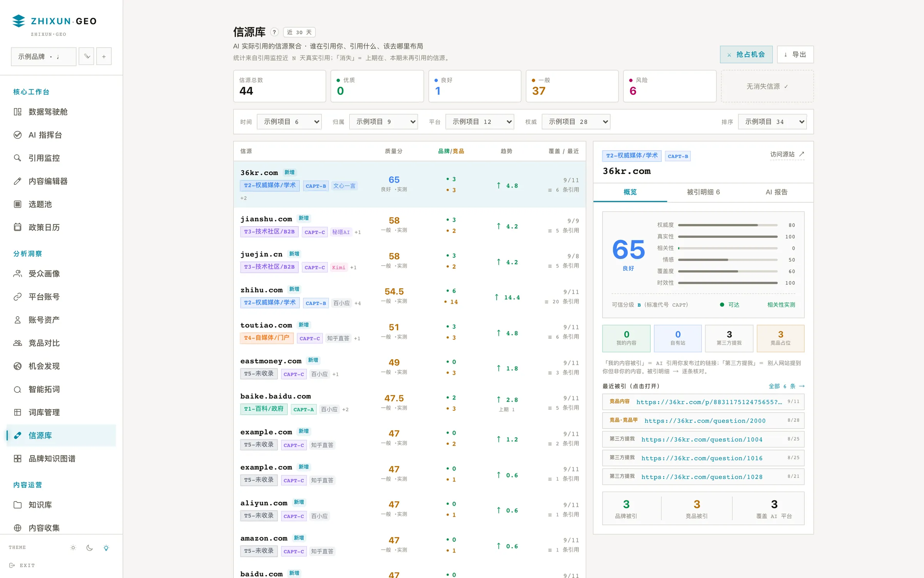
Task: Toggle the 信源总数 summary card
Action: [x=280, y=86]
